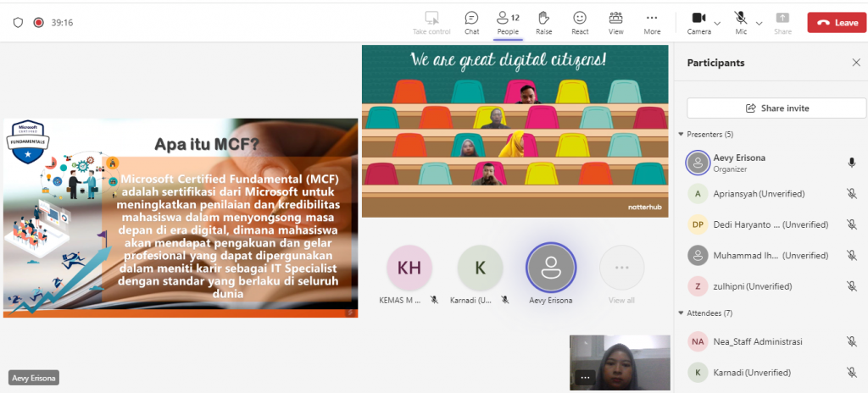The image size is (868, 393).
Task: Open Camera dropdown arrow options
Action: click(x=717, y=23)
